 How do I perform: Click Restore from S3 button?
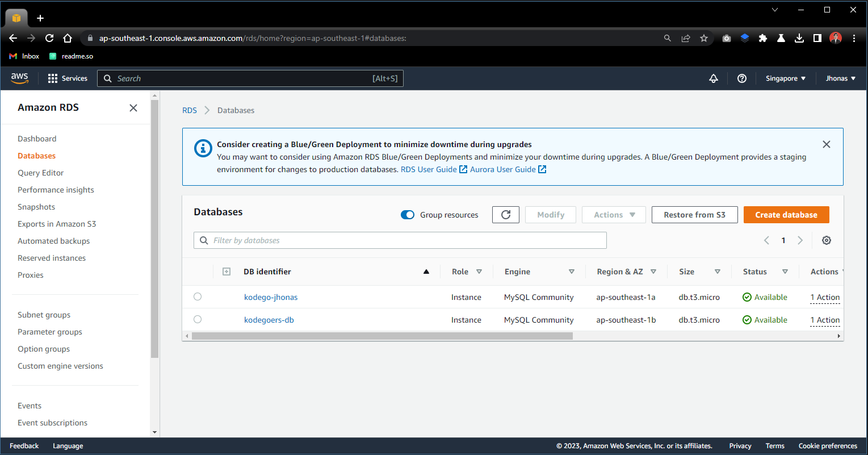pos(695,215)
